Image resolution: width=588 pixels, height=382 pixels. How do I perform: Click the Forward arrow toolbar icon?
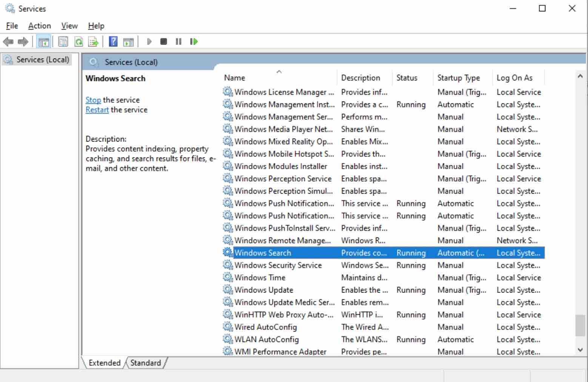23,42
